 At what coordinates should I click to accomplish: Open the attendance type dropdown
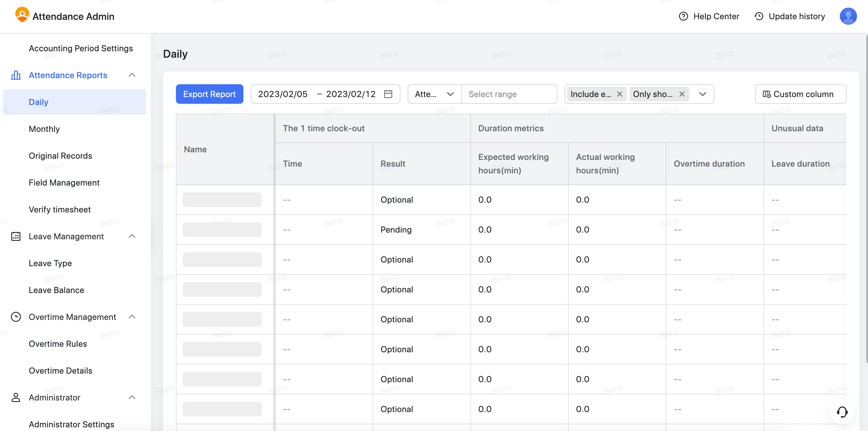tap(451, 94)
